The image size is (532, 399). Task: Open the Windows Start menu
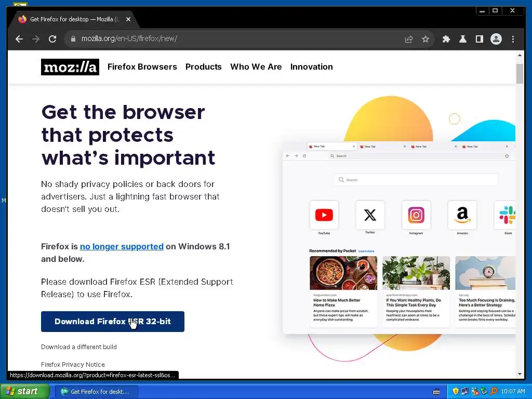click(24, 392)
